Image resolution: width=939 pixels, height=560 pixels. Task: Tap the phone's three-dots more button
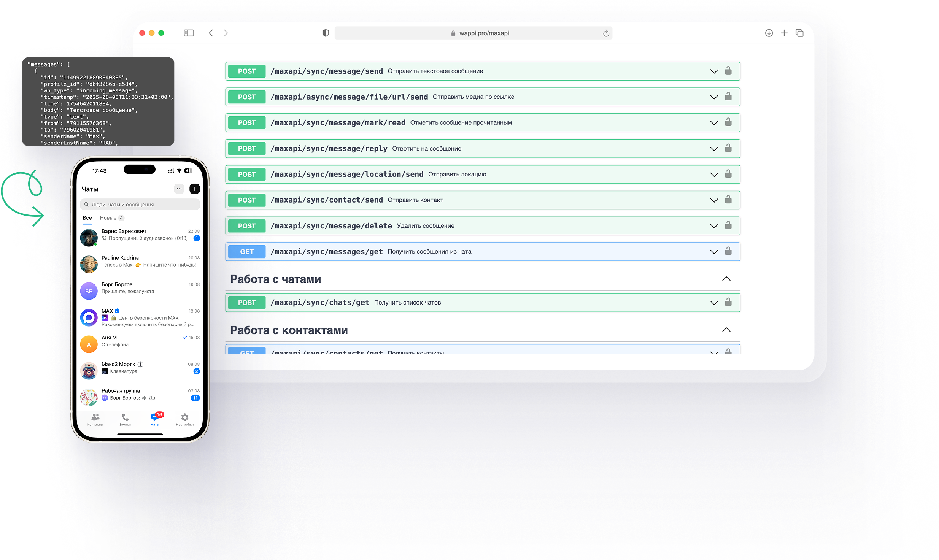(x=179, y=189)
